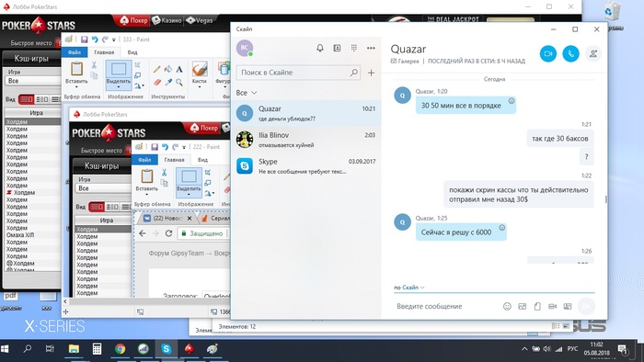Image resolution: width=644 pixels, height=362 pixels.
Task: Open the Skype system conversation
Action: click(x=306, y=166)
